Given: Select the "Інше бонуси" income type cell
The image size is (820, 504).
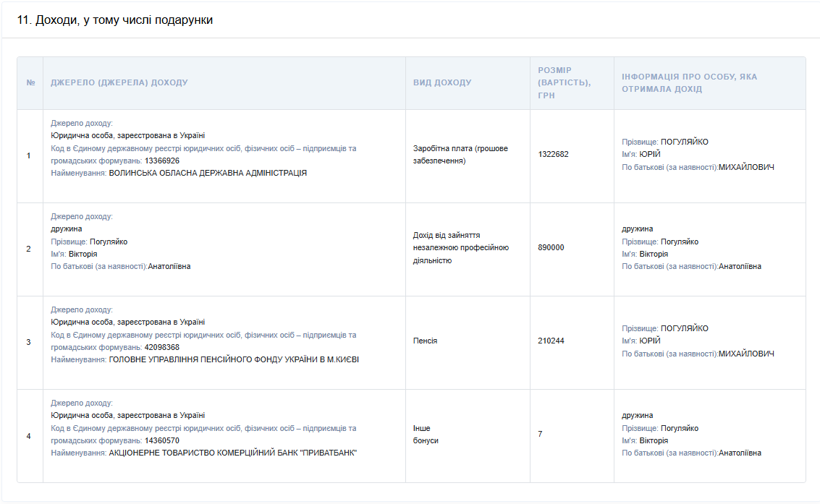Looking at the screenshot, I should tap(426, 435).
